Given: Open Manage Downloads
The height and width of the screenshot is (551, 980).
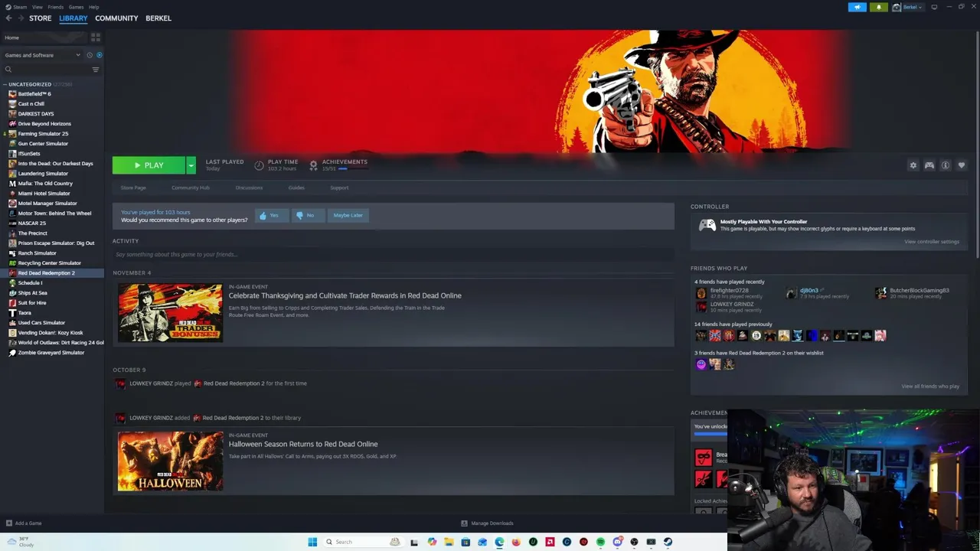Looking at the screenshot, I should click(487, 523).
